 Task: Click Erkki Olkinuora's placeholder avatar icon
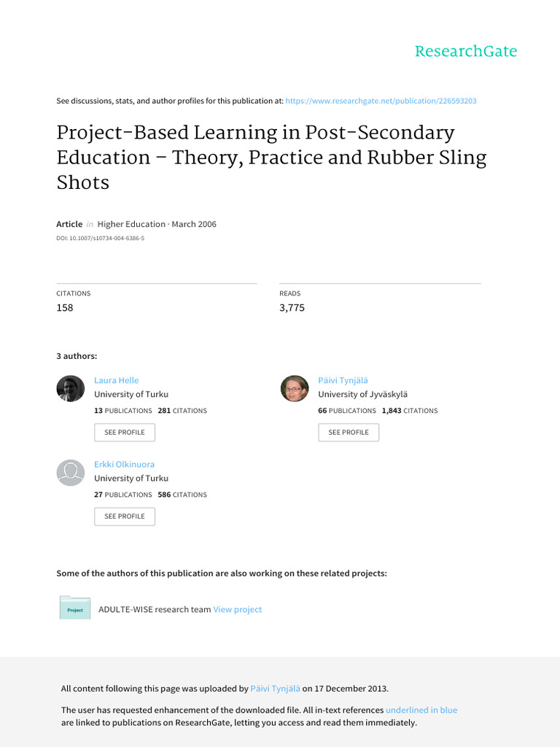click(x=71, y=473)
